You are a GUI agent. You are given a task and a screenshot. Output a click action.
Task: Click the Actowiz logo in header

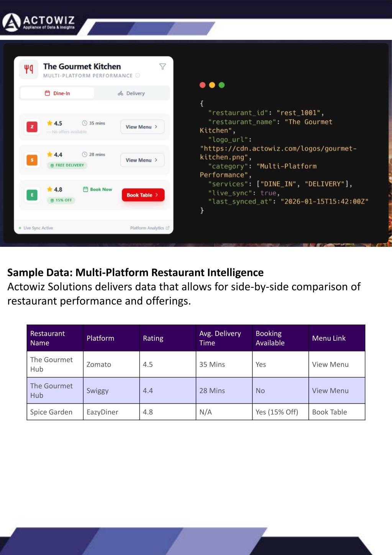tap(39, 22)
